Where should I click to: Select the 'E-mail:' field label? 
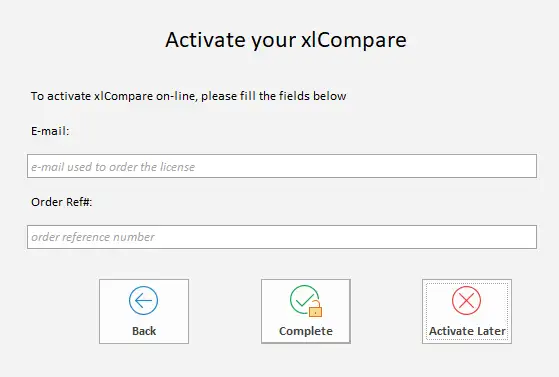pyautogui.click(x=50, y=131)
